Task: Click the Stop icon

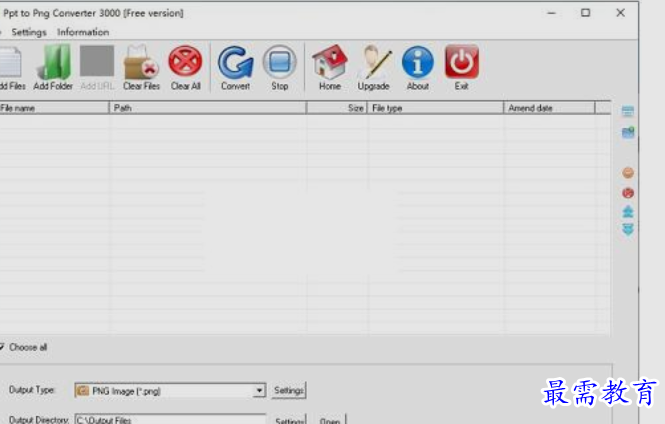Action: pos(279,62)
